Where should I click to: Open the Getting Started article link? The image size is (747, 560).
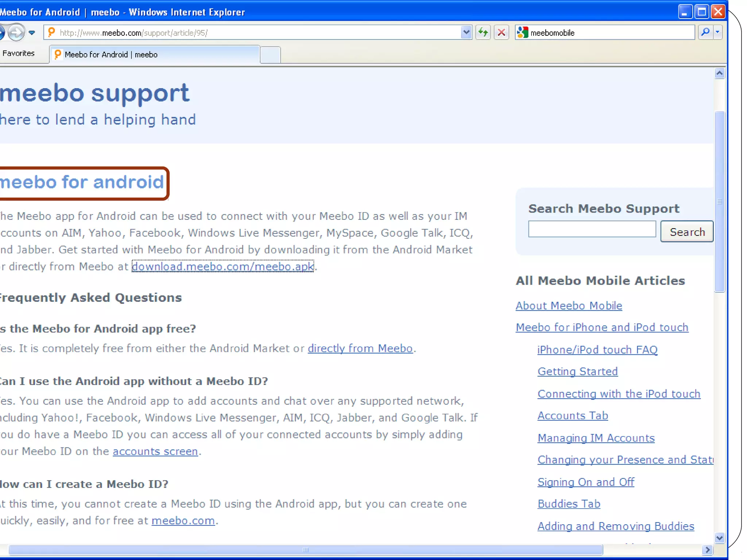[x=577, y=372]
